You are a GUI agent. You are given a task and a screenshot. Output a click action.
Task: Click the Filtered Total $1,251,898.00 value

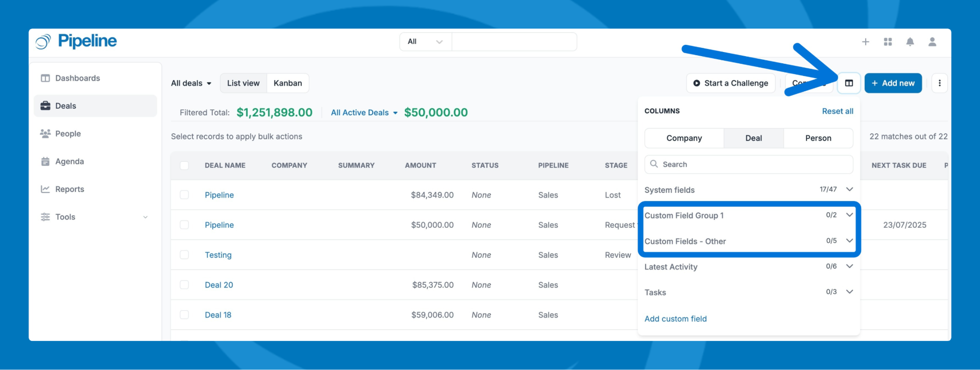click(x=275, y=112)
